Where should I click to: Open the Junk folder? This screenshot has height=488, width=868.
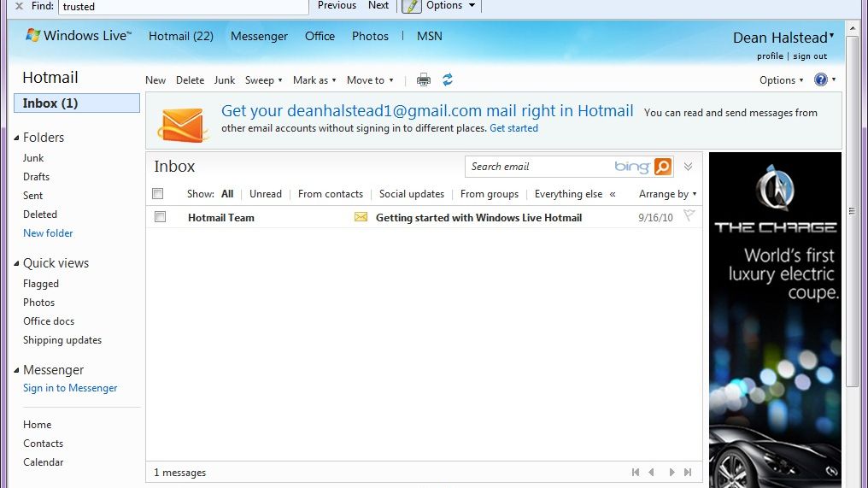click(x=33, y=158)
